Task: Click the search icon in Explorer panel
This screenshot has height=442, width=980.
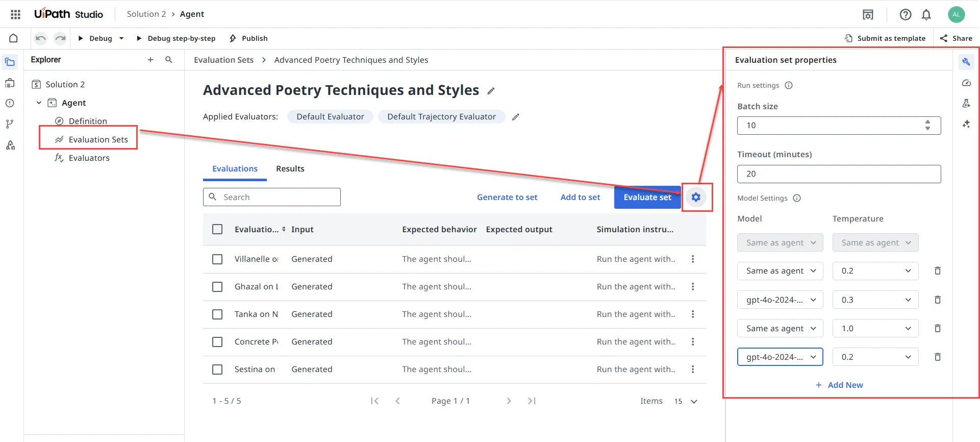Action: point(169,60)
